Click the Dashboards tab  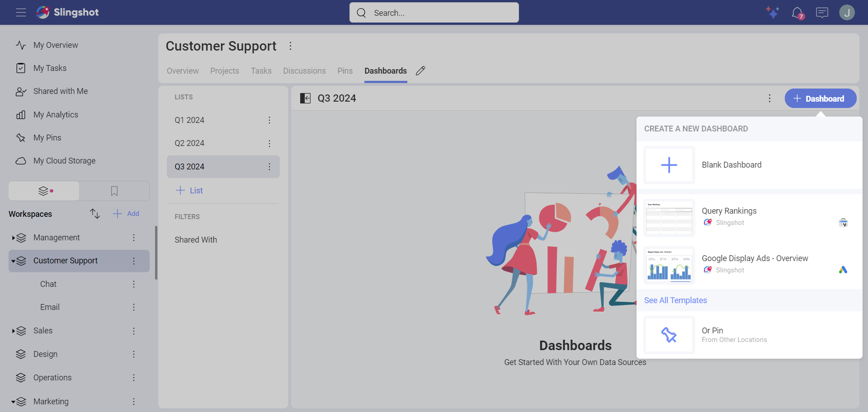pos(386,71)
